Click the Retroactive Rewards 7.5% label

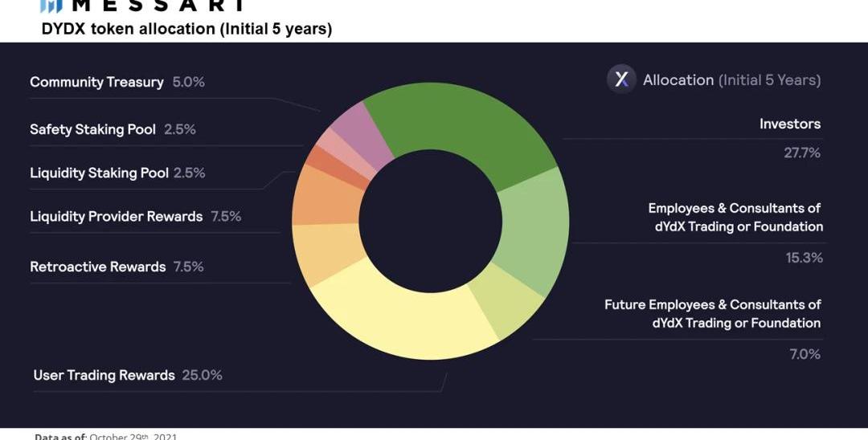pos(117,267)
